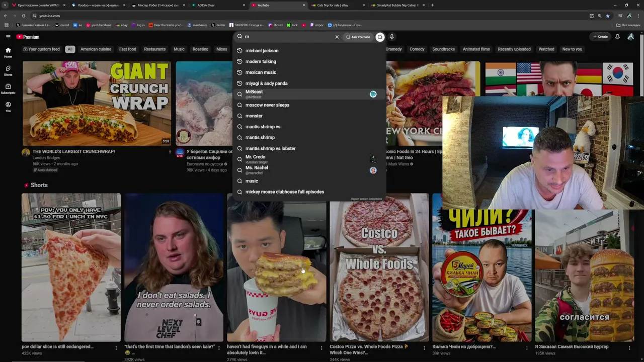Open the Discord bookmark
The image size is (644, 362).
(275, 25)
